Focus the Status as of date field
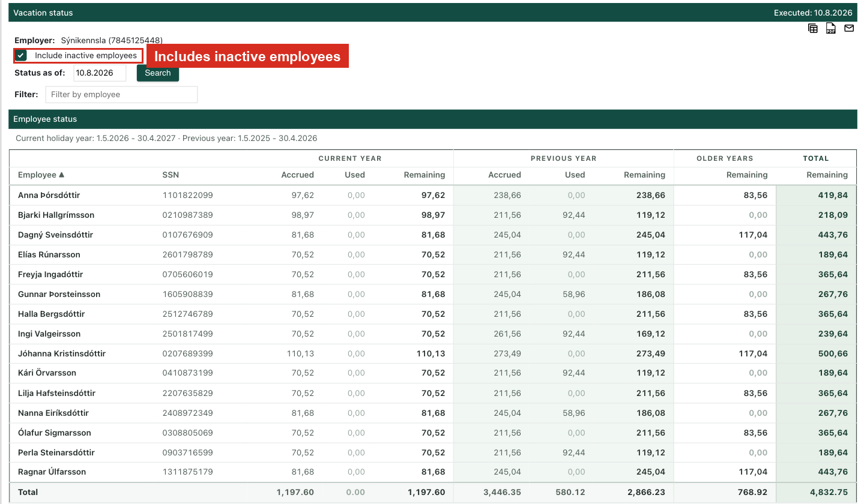 [100, 73]
